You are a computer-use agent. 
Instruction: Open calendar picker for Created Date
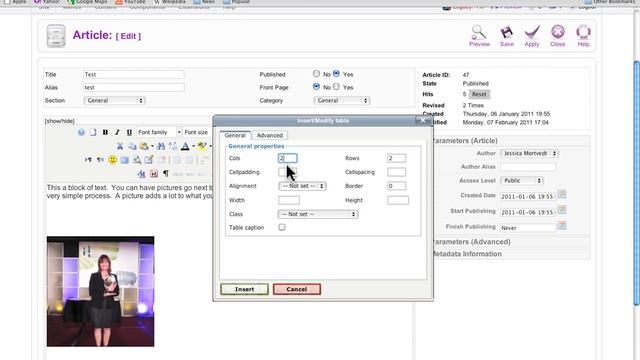pos(562,195)
